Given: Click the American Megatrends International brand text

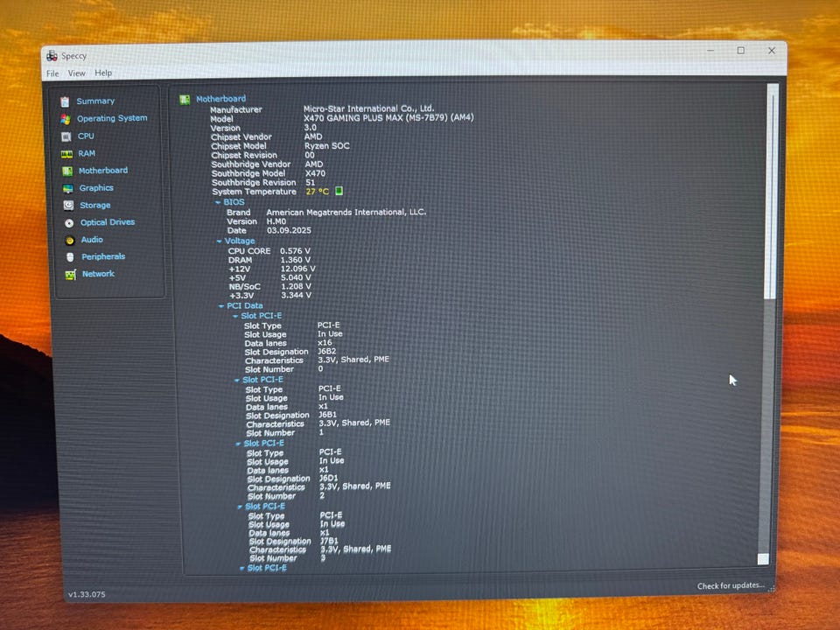Looking at the screenshot, I should (346, 212).
